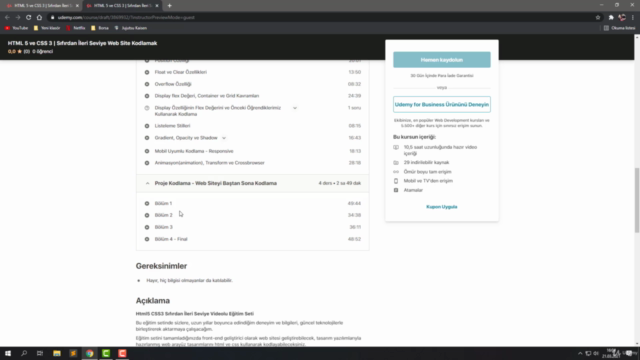Open the browser extensions puzzle icon

click(611, 18)
